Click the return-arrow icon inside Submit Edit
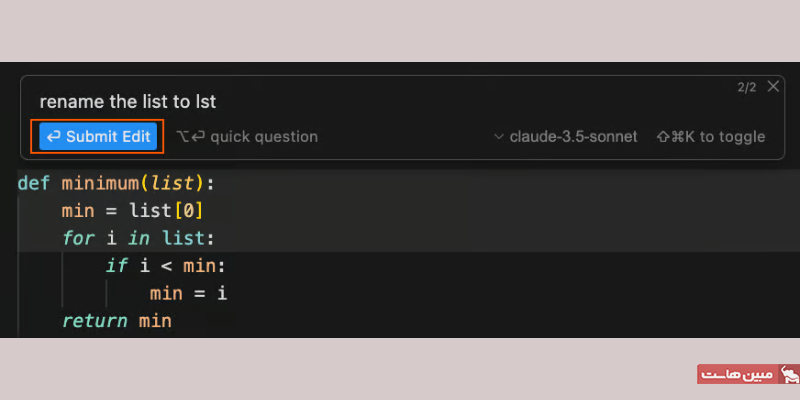 [x=54, y=137]
